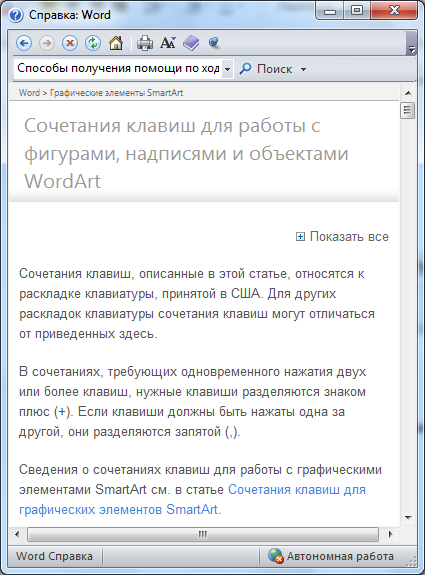
Task: Click the vertical scrollbar thumb
Action: click(x=408, y=110)
